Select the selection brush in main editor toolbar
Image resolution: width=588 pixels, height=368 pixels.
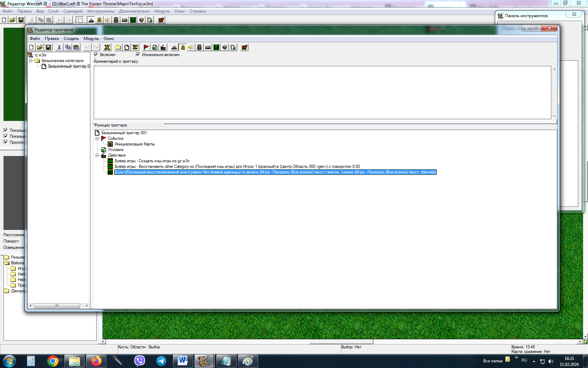pyautogui.click(x=80, y=20)
